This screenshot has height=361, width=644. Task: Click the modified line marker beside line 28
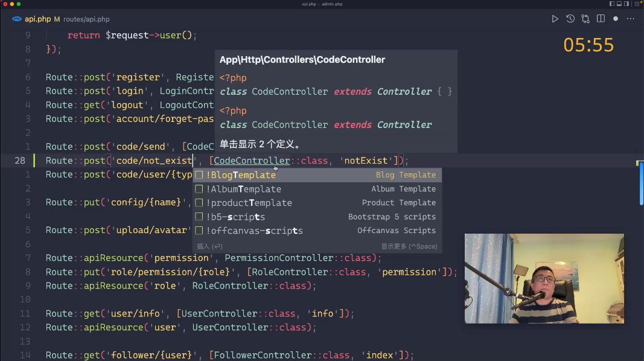pyautogui.click(x=34, y=161)
